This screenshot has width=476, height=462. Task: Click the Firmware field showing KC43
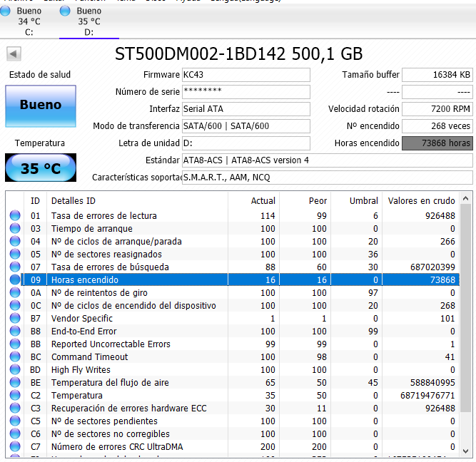pos(245,75)
